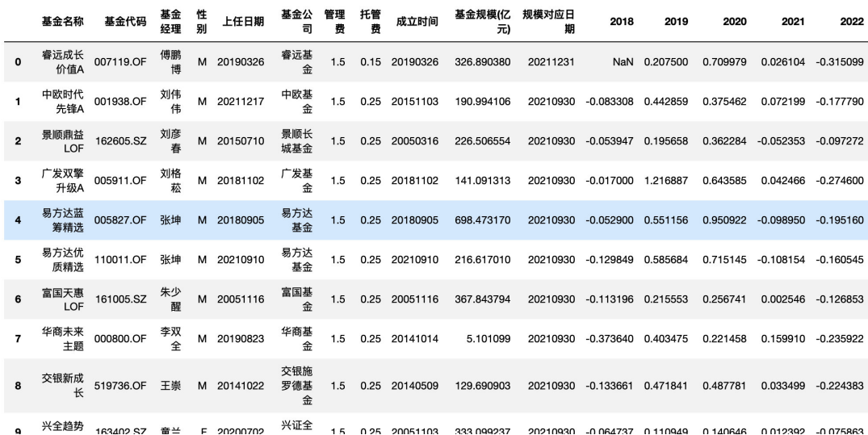Click value 0.487781 in row 8
The image size is (868, 435).
point(724,385)
